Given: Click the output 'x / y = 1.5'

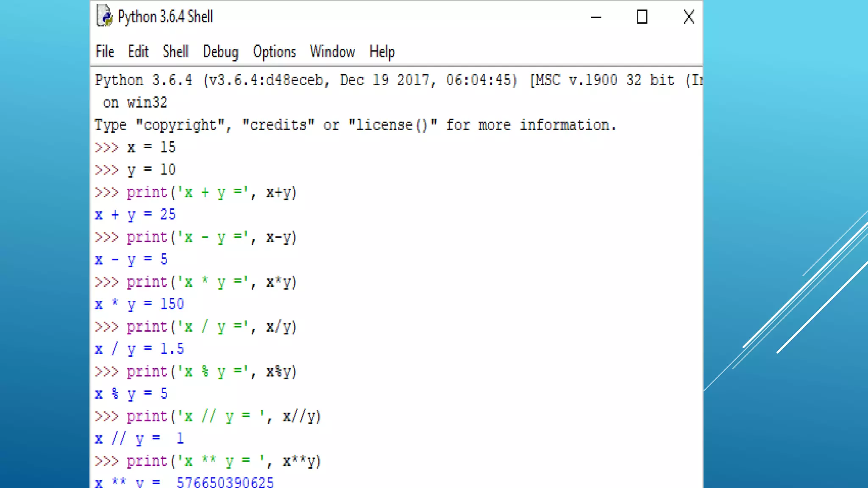Looking at the screenshot, I should click(x=139, y=349).
